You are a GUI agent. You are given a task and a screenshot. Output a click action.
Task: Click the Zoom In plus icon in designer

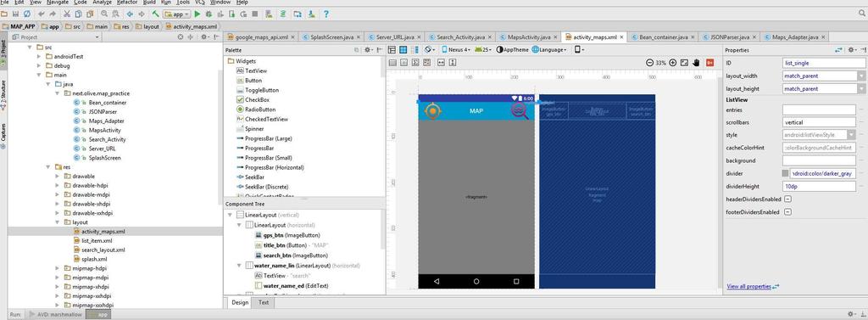coord(672,63)
